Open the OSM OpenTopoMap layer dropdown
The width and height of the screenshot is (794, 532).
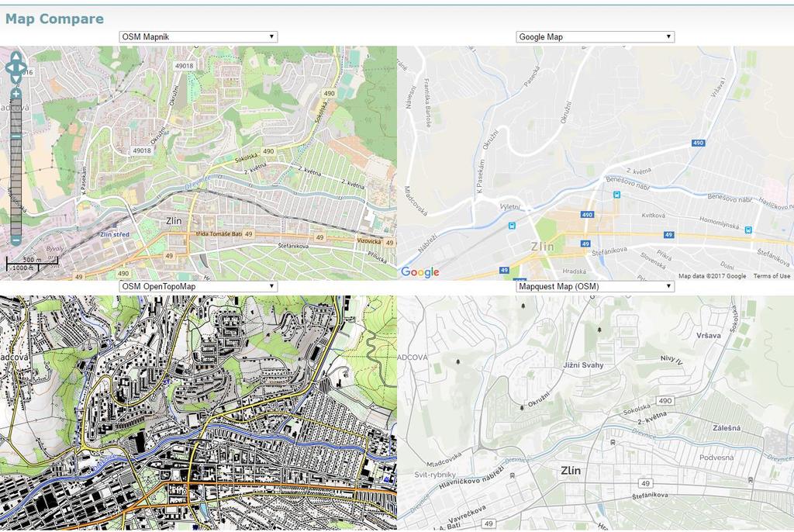[198, 286]
